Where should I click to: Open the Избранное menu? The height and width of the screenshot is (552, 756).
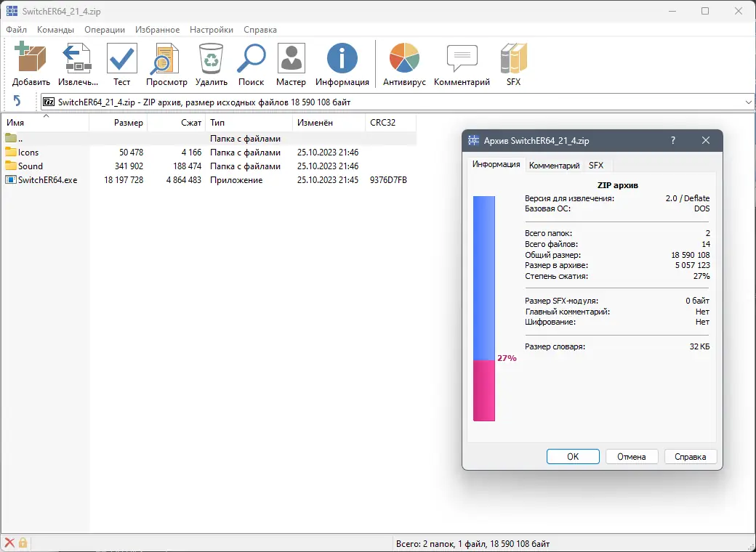pyautogui.click(x=157, y=29)
